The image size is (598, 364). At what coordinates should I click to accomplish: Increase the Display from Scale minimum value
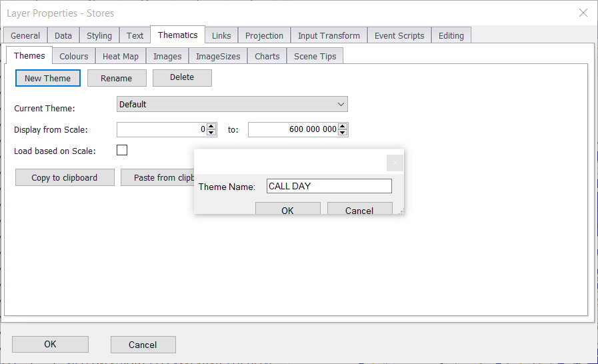211,126
